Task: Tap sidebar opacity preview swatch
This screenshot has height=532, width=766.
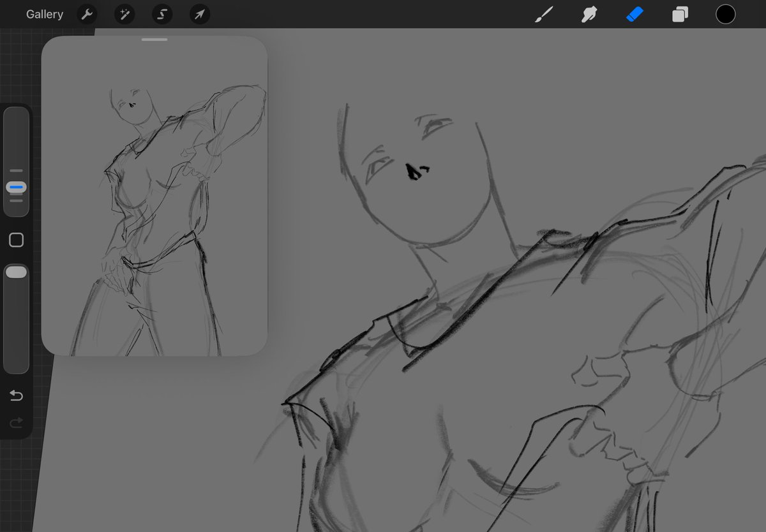Action: point(16,272)
